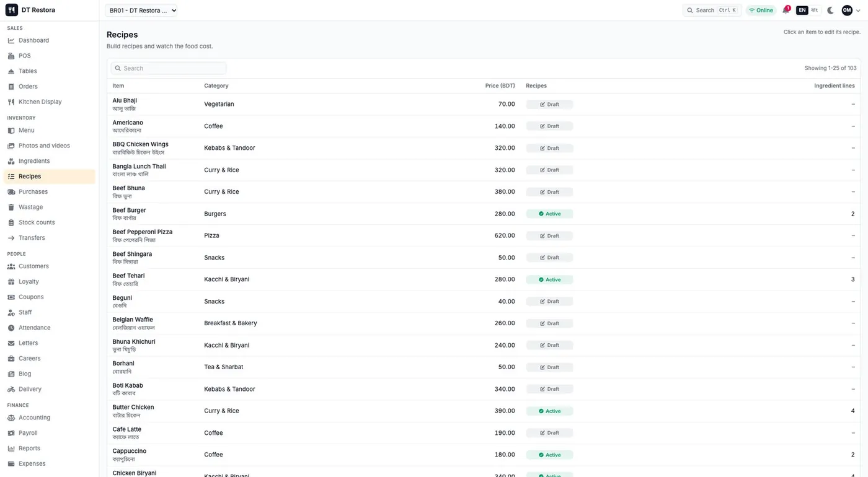This screenshot has height=477, width=868.
Task: Open the Reports page link
Action: 50,449
